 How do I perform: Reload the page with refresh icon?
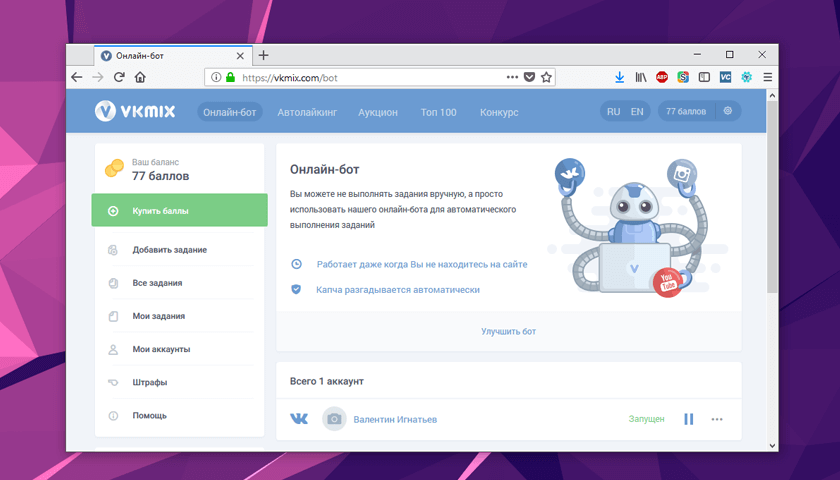(119, 77)
